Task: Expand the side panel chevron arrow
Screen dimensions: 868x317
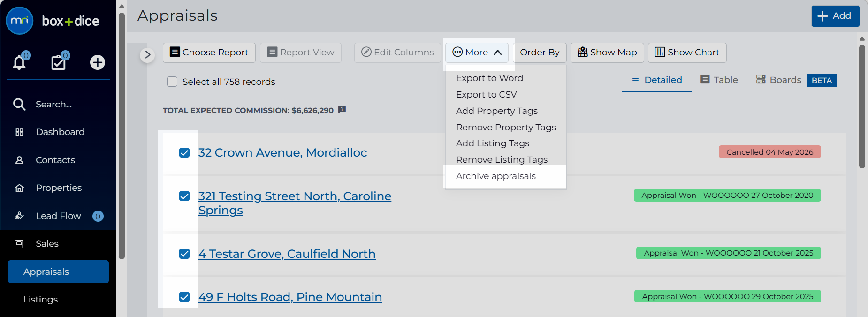Action: (147, 55)
